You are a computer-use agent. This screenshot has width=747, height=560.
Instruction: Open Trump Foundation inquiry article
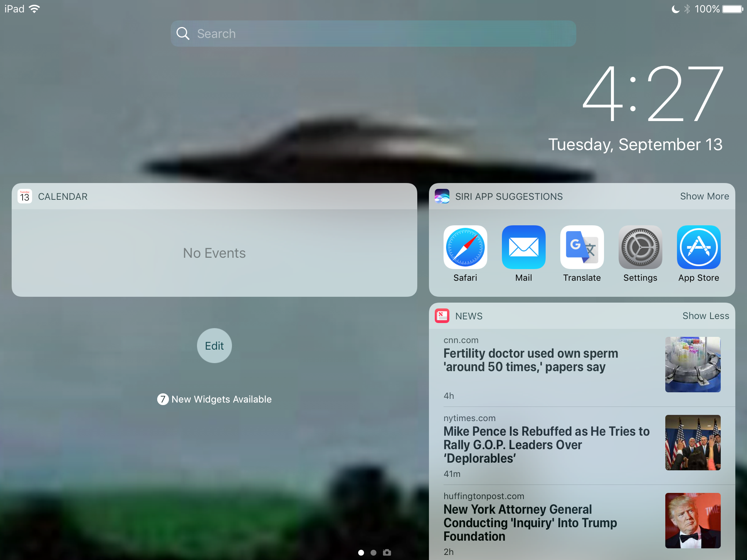coord(530,523)
